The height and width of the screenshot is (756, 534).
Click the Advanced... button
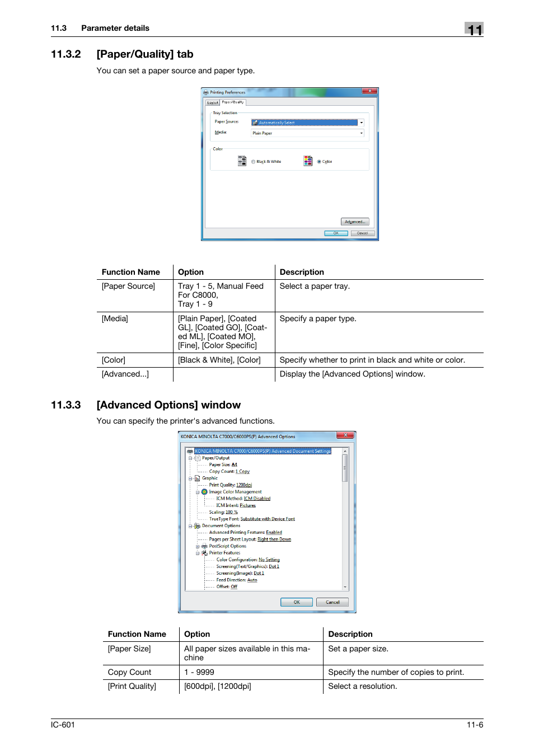[355, 222]
